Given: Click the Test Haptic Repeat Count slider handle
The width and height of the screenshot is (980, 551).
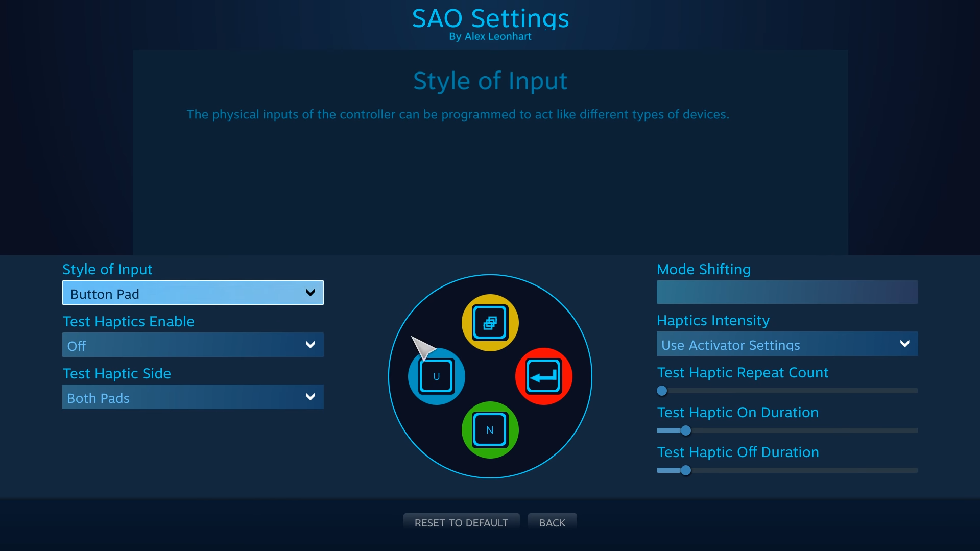Looking at the screenshot, I should pyautogui.click(x=662, y=391).
